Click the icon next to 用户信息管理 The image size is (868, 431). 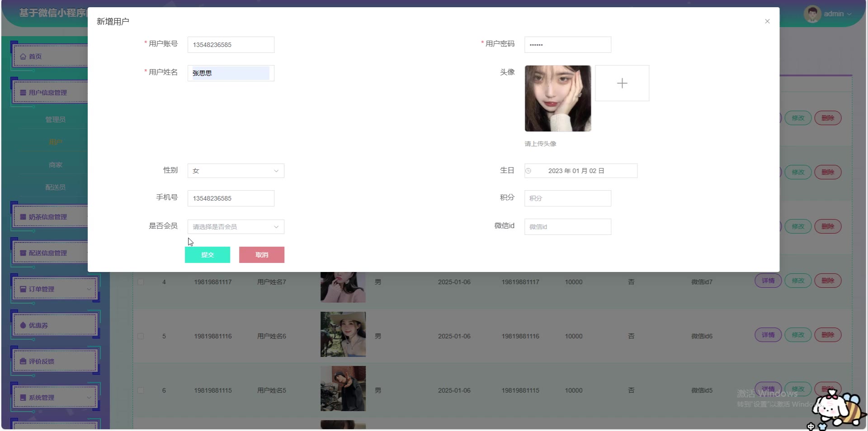(23, 93)
